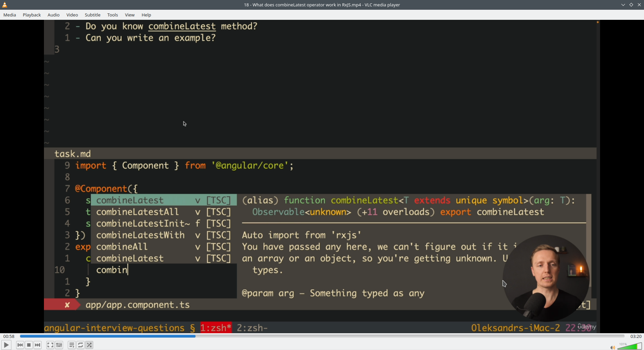Click the seek bar to change position
The height and width of the screenshot is (350, 644).
pos(322,336)
